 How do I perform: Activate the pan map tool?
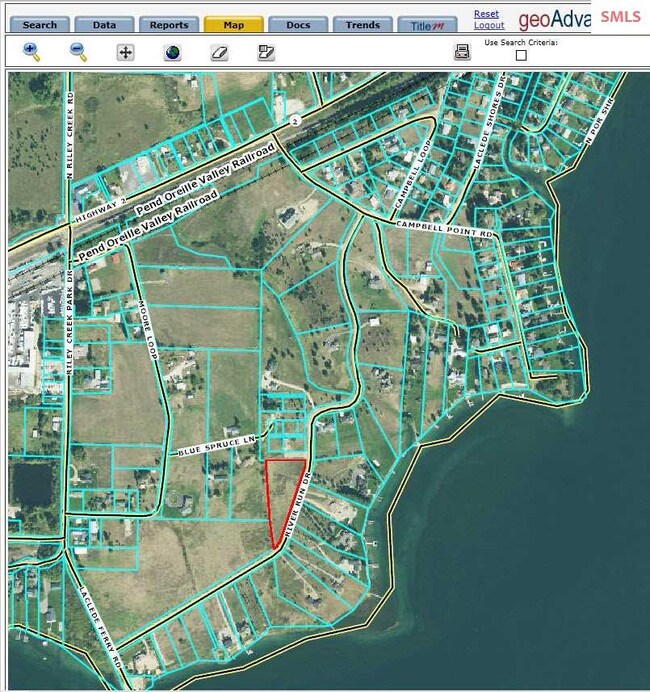125,52
